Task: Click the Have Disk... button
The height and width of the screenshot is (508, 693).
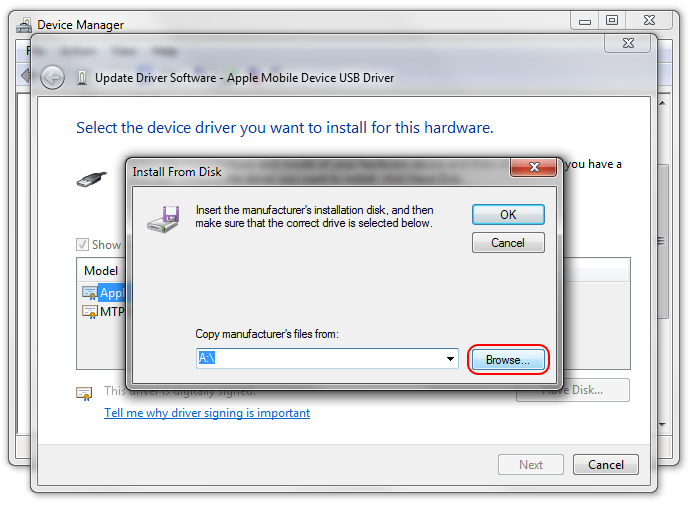Action: (573, 390)
